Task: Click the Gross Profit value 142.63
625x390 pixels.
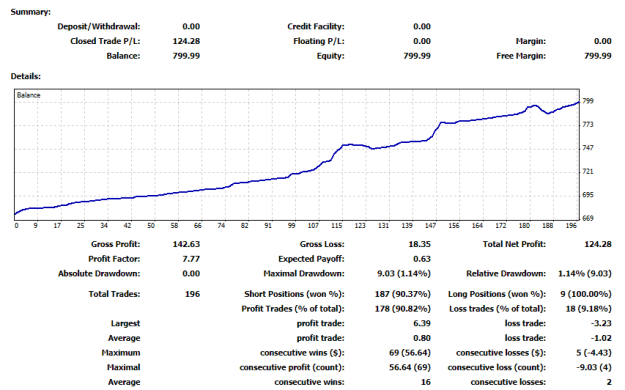Action: tap(186, 244)
